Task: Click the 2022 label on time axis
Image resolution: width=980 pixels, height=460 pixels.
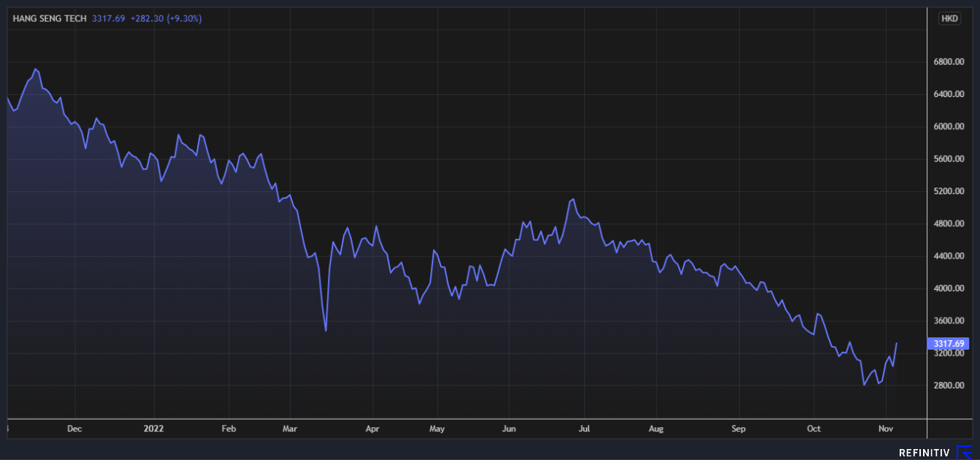Action: [154, 429]
